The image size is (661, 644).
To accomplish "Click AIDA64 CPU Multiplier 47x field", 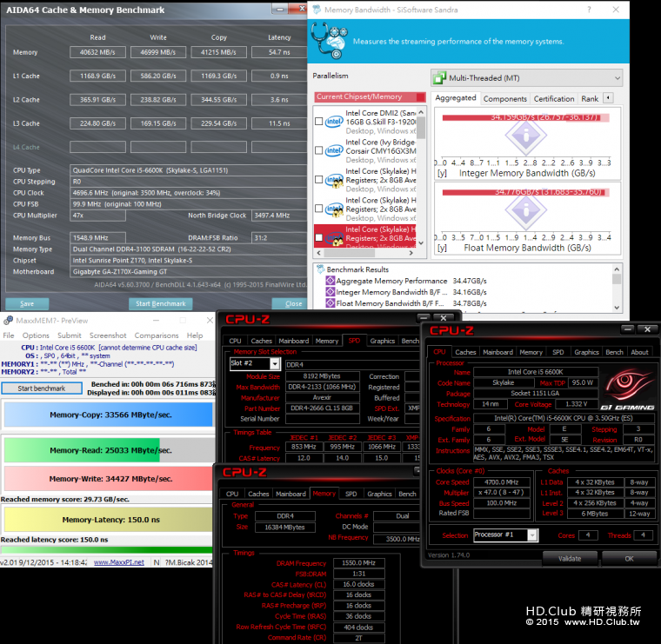I will (97, 216).
